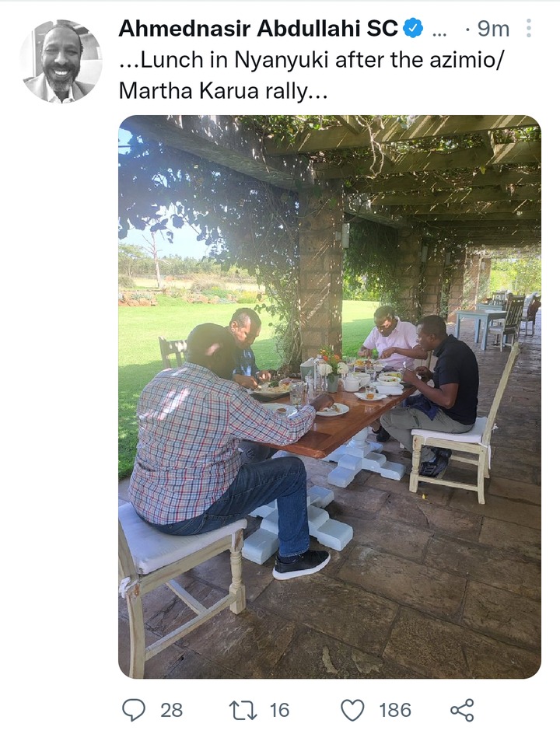
Task: Click the tweet text about Nyanyuki lunch
Action: tap(311, 75)
